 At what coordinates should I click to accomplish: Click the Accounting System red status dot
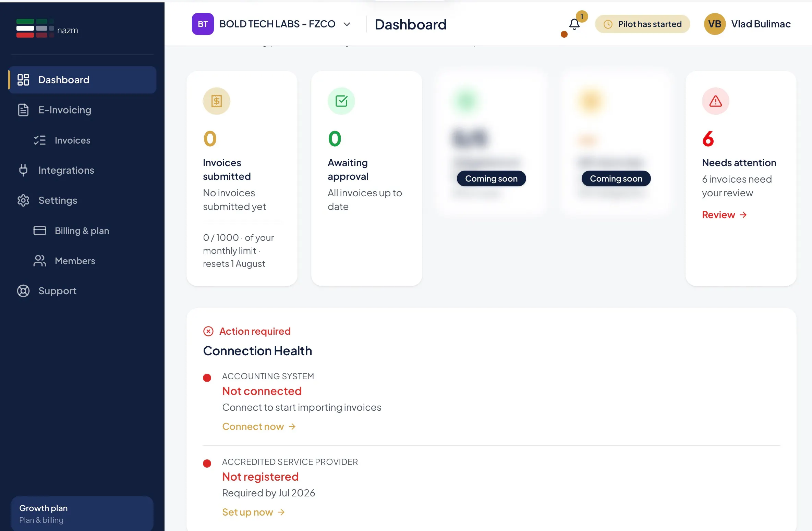click(x=207, y=378)
